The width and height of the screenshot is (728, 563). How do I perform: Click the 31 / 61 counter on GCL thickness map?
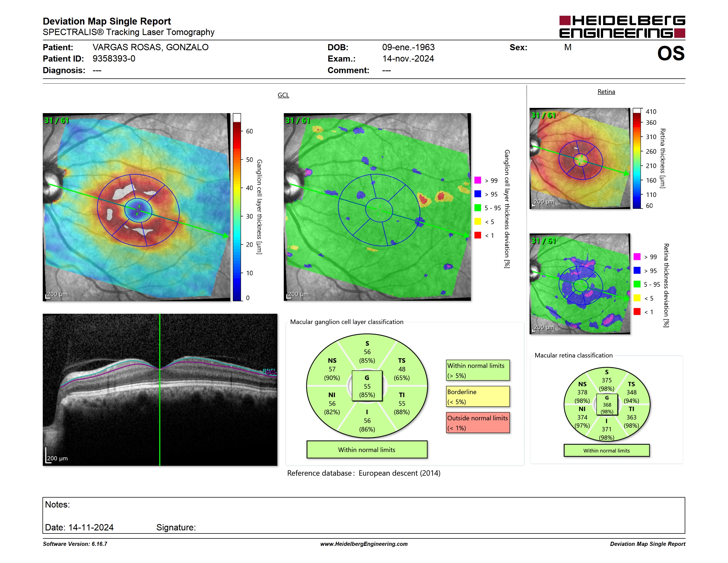pos(57,120)
